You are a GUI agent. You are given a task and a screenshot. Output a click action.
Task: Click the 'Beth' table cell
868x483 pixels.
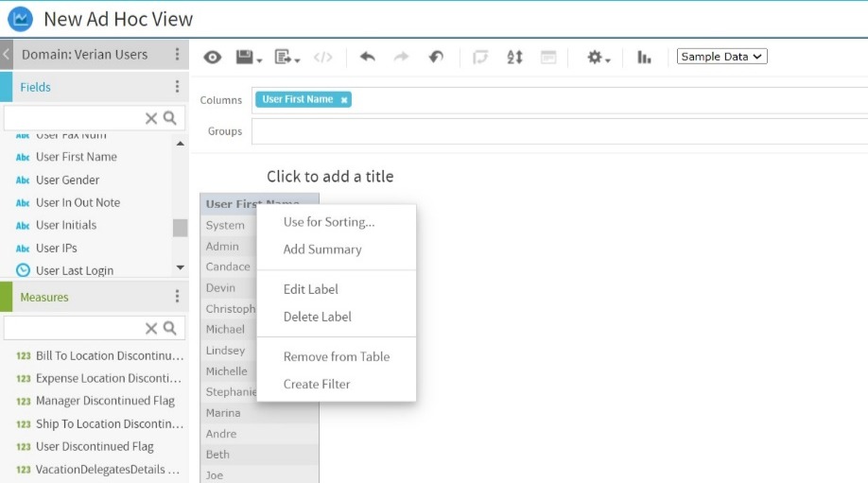click(x=259, y=455)
